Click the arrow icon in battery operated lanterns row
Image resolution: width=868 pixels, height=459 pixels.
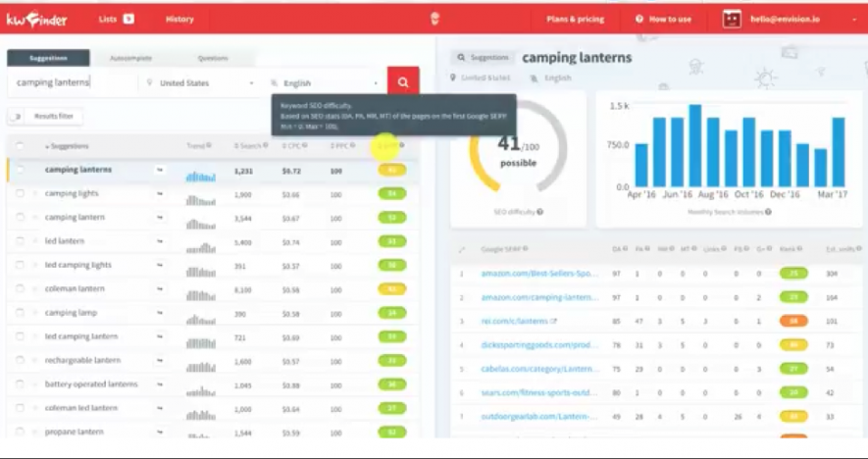click(x=160, y=384)
